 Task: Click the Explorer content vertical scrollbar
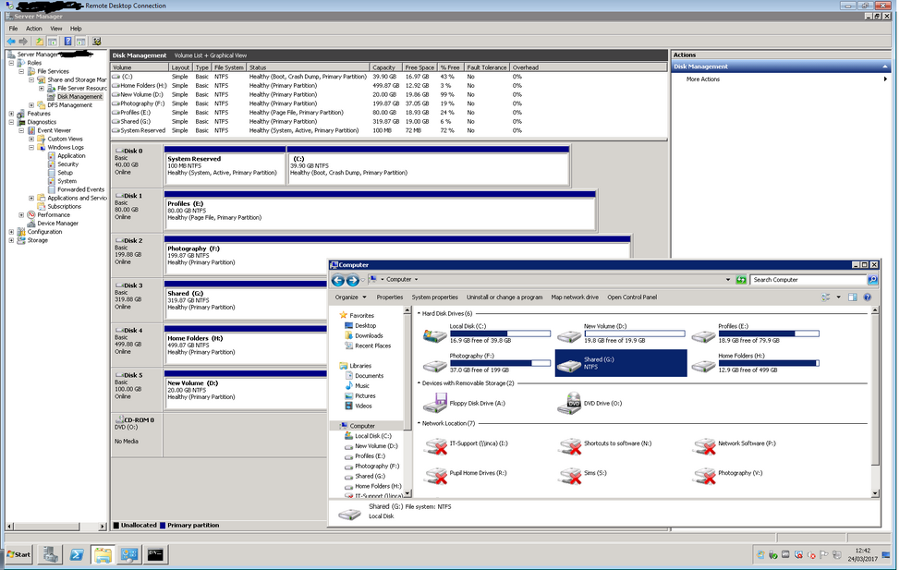pyautogui.click(x=875, y=402)
